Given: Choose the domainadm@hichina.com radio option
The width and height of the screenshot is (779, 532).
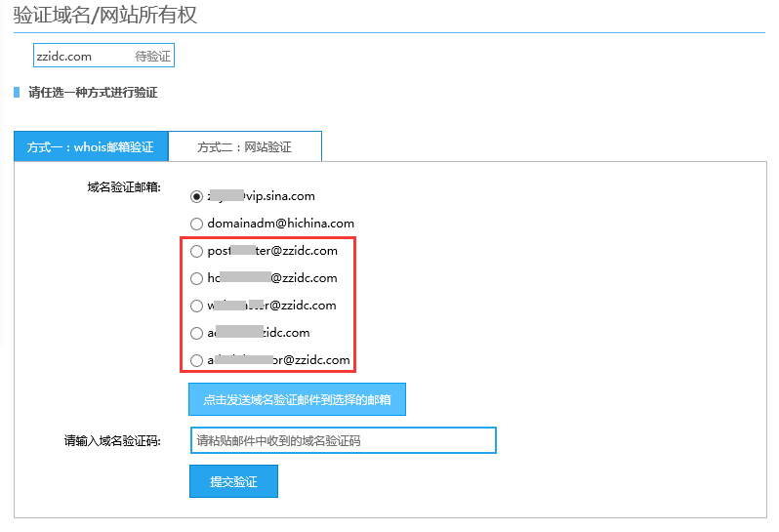Looking at the screenshot, I should coord(197,224).
